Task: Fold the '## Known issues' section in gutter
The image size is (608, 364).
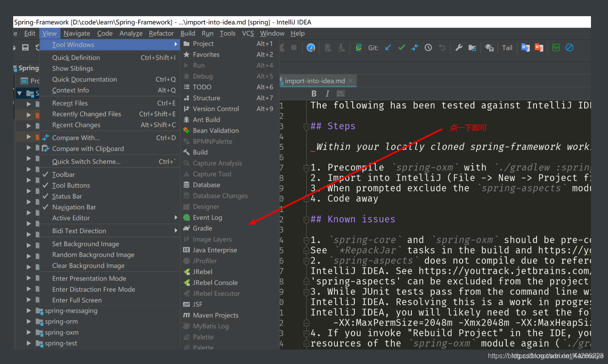Action: (x=306, y=219)
